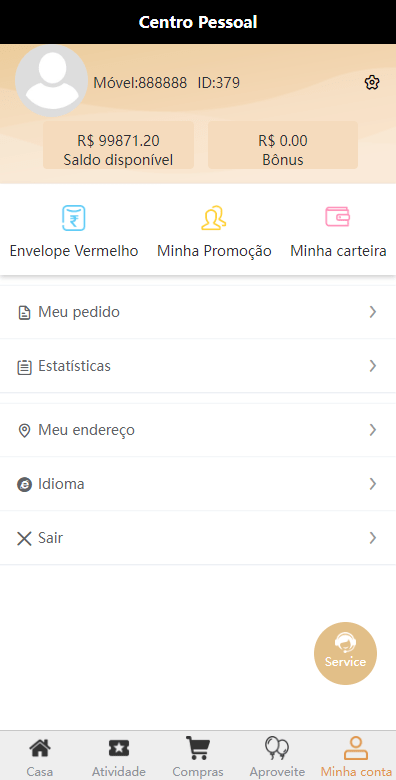View the Saldo disponível balance box
396x780 pixels.
coord(118,145)
